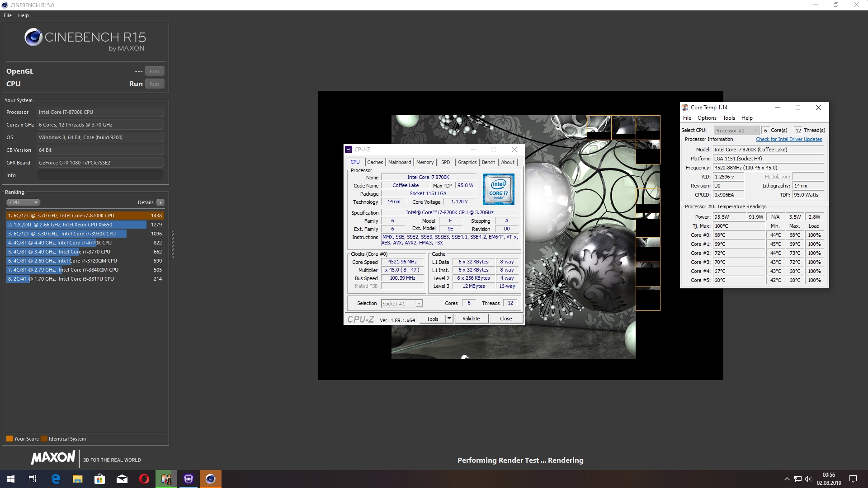Open the CPU ranking type dropdown

[x=24, y=202]
